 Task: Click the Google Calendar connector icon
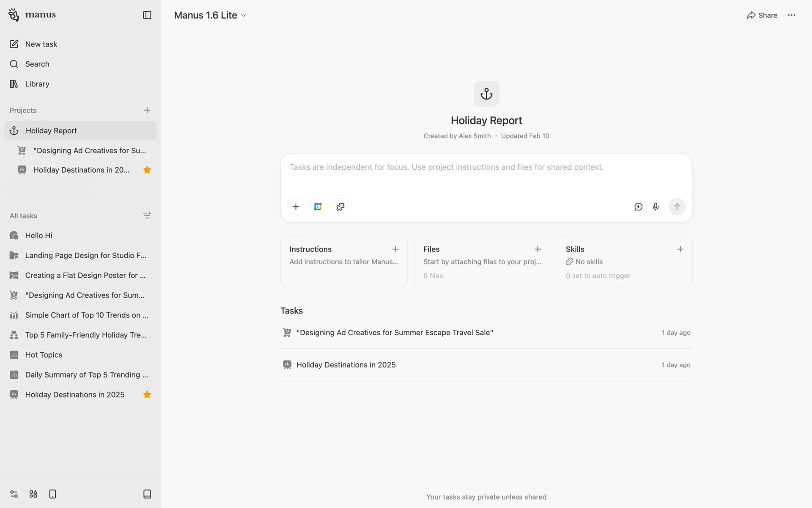point(318,207)
